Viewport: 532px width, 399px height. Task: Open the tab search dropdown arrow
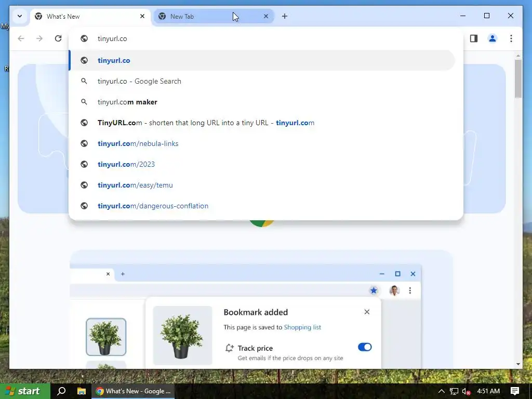(x=20, y=16)
